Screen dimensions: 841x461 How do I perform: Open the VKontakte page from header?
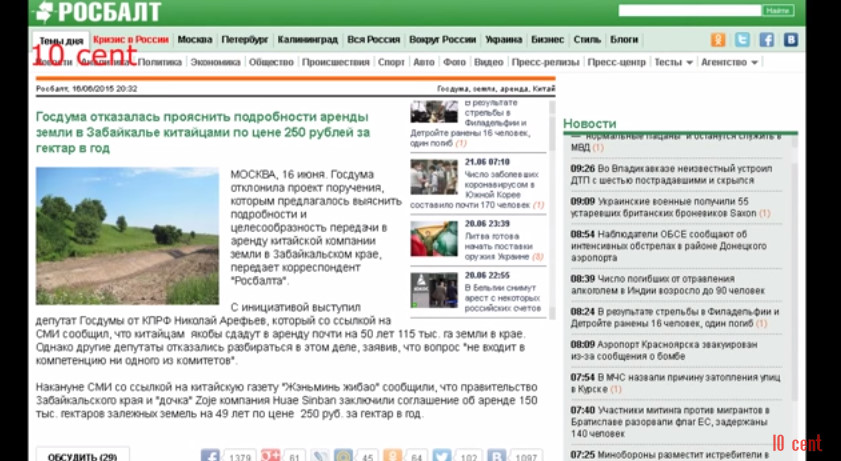[791, 40]
